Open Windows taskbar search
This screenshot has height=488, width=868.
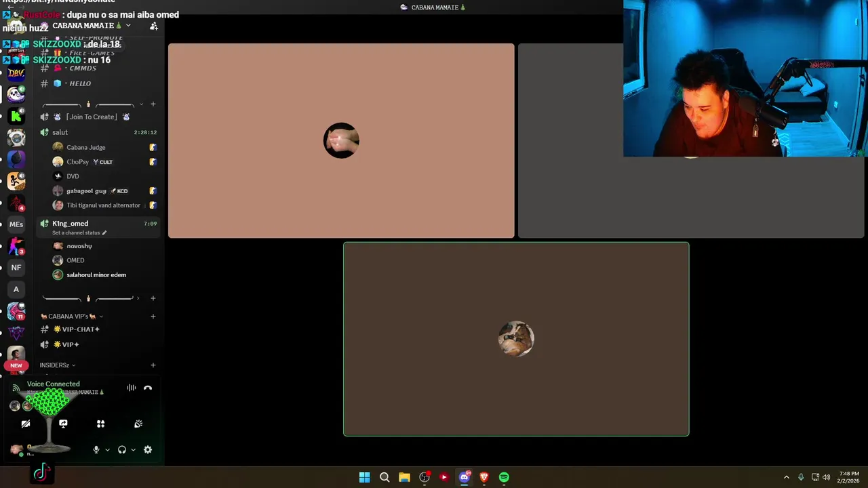coord(384,477)
